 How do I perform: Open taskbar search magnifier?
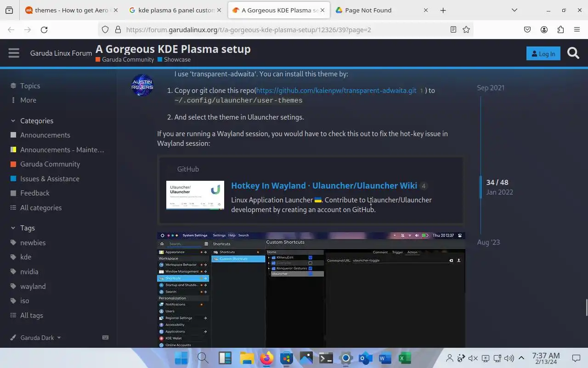(x=203, y=358)
